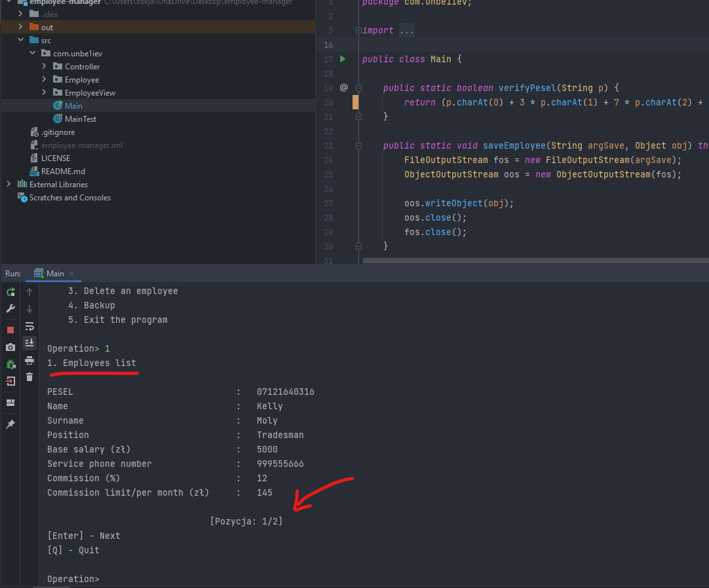Expand the EmployeeView package

pyautogui.click(x=44, y=92)
